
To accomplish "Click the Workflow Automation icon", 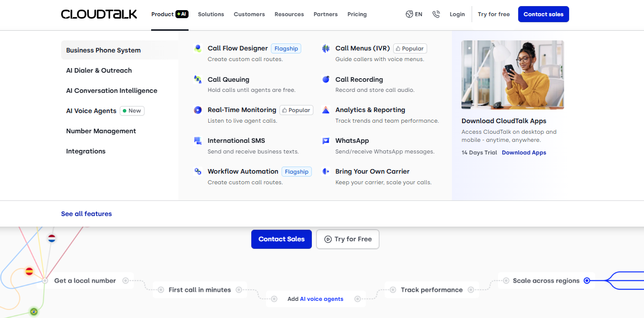I will pos(198,171).
